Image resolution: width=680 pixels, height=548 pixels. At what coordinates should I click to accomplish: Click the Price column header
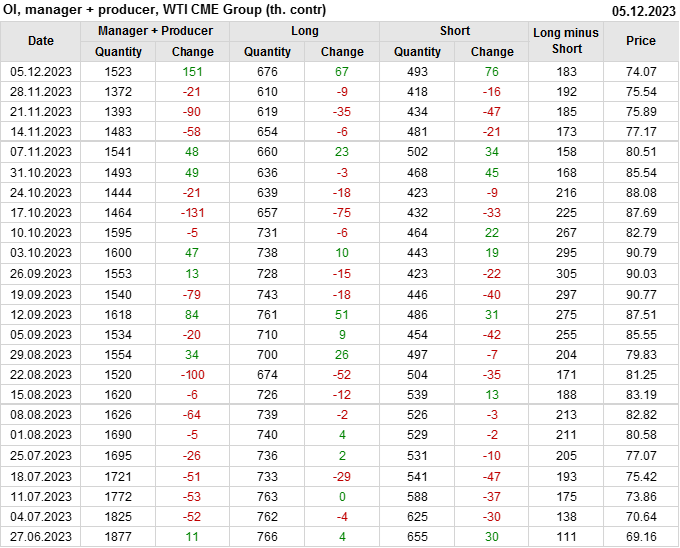641,41
